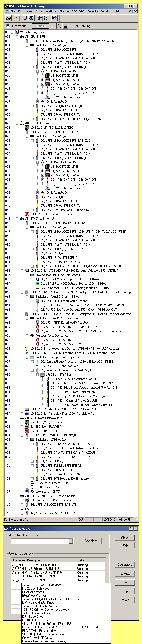Screen dimensions: 142x644
Task: Choose EtherNet/IP Driver from driver list
Action: tap(34, 596)
